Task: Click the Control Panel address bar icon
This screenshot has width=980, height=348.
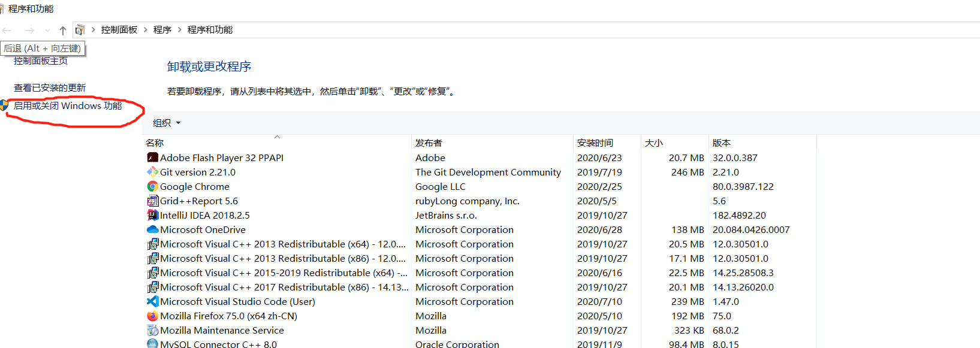Action: pos(80,30)
